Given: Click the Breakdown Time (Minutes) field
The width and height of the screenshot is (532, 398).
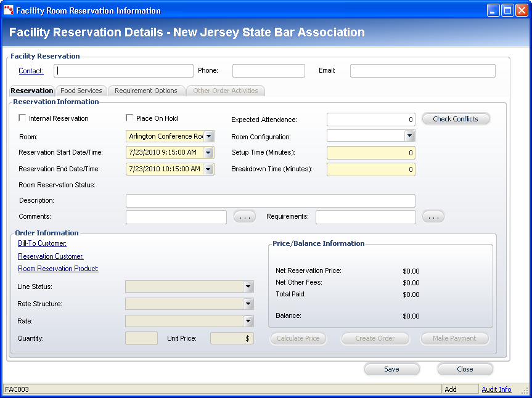Looking at the screenshot, I should point(371,169).
